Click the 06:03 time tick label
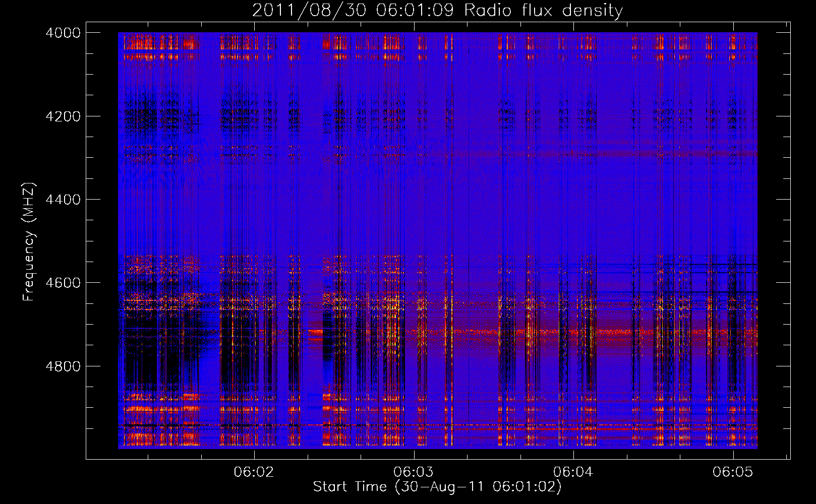Screen dimensions: 816x504 tap(414, 472)
